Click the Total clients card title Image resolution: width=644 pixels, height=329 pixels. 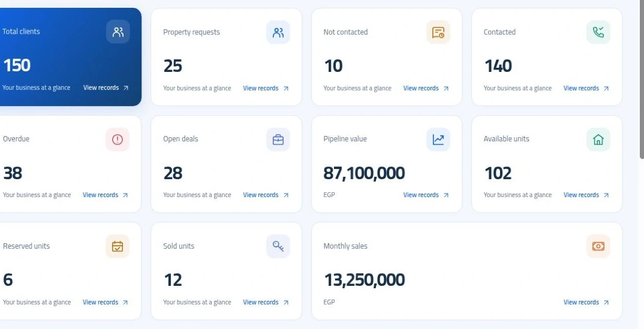coord(22,32)
